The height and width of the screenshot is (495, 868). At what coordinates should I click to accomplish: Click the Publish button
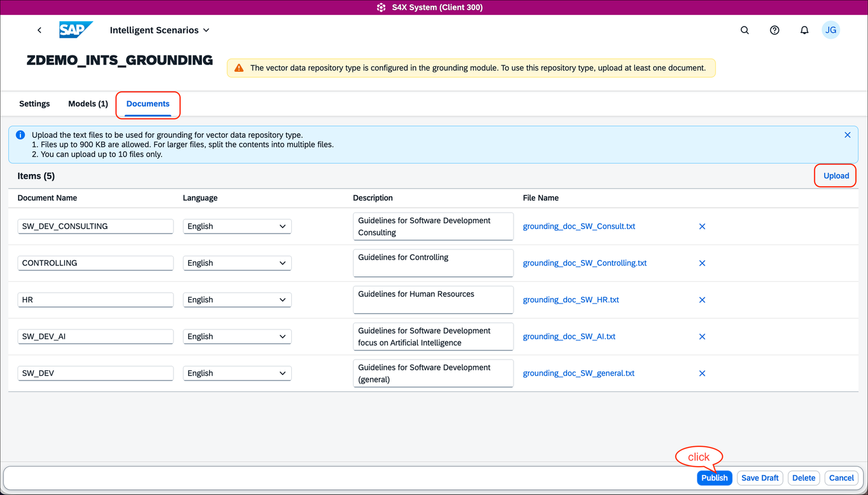tap(714, 478)
